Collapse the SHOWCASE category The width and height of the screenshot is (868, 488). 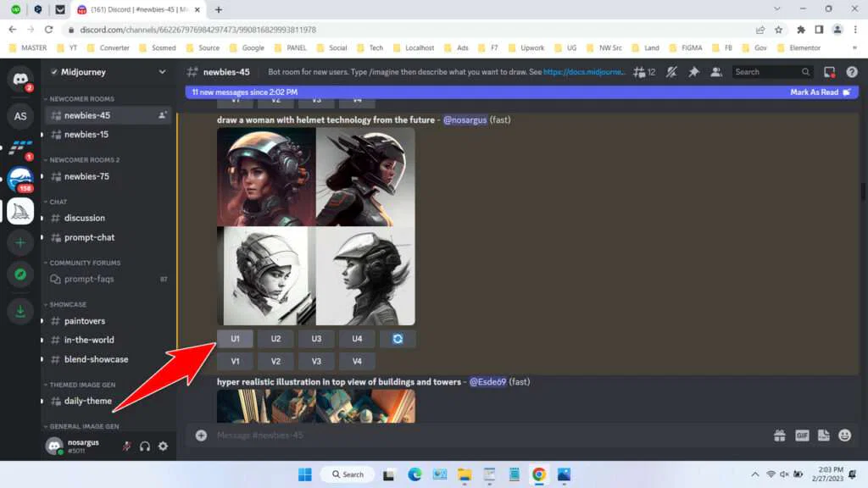click(64, 304)
